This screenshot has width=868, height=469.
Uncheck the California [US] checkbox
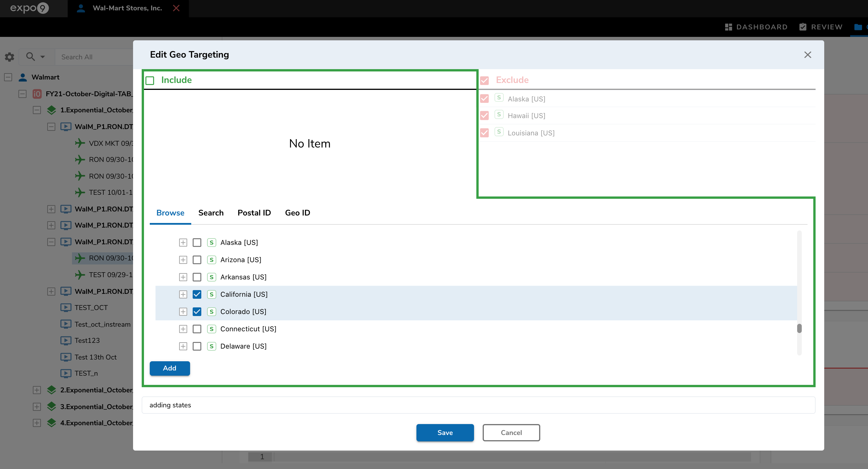coord(197,294)
